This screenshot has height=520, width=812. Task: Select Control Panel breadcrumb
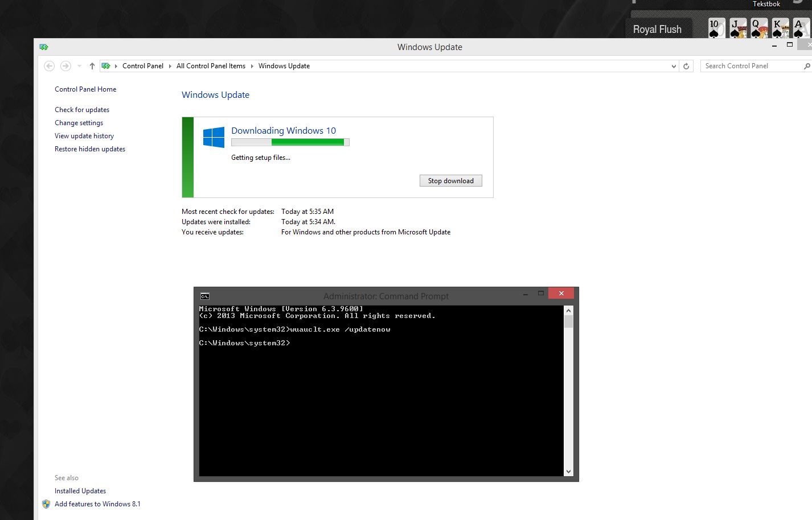click(143, 66)
